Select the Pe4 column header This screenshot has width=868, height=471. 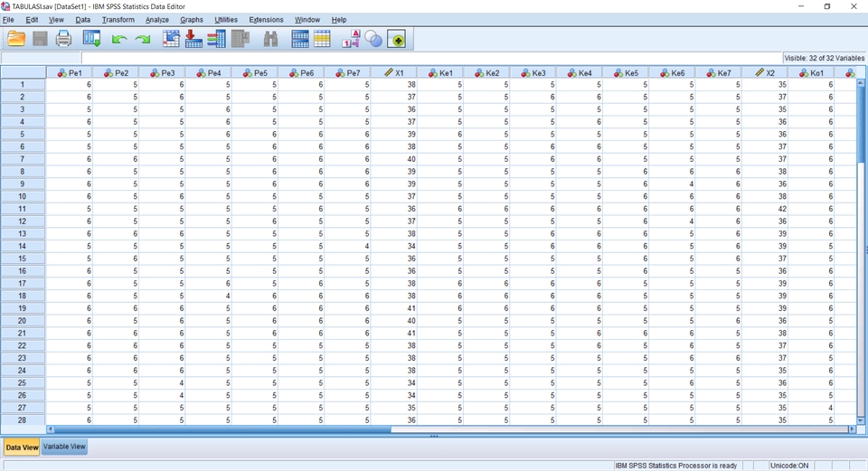coord(209,72)
